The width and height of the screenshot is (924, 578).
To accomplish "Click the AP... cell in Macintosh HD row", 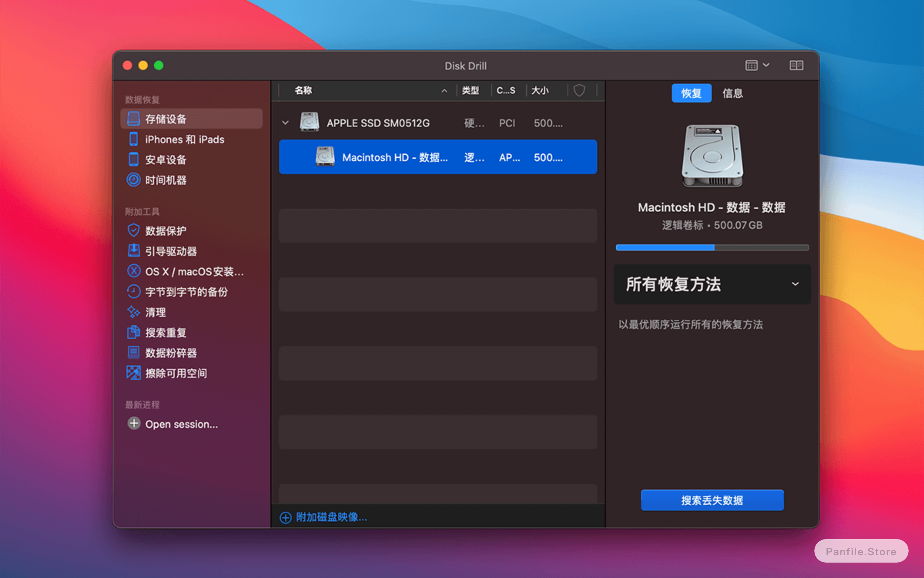I will [509, 158].
